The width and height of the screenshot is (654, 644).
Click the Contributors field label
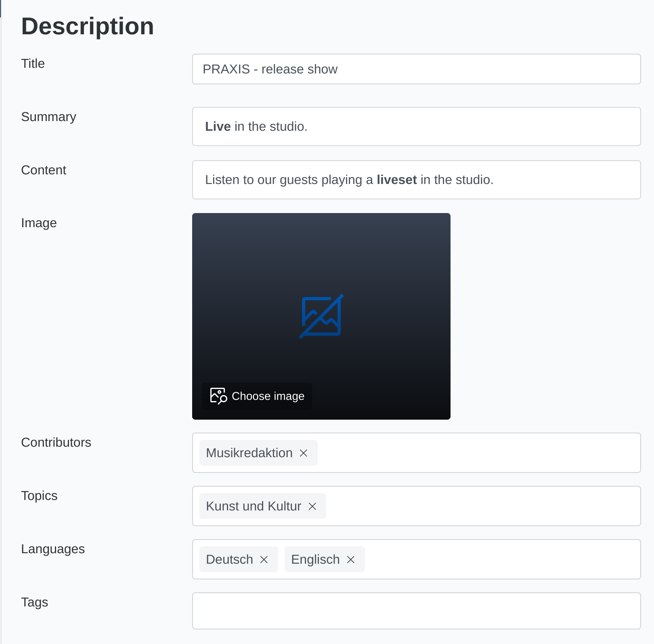click(56, 442)
